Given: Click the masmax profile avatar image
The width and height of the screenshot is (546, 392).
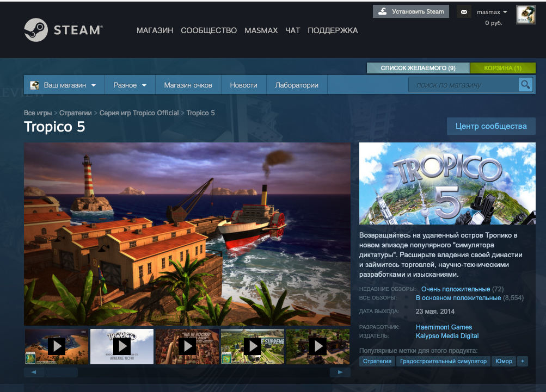Looking at the screenshot, I should pos(525,15).
